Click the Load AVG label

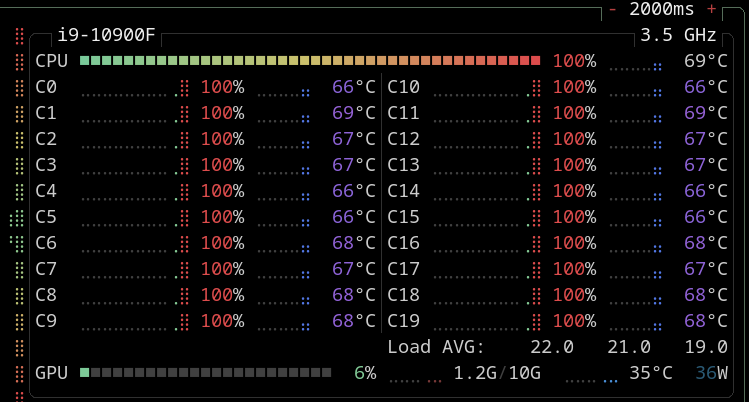[x=435, y=347]
